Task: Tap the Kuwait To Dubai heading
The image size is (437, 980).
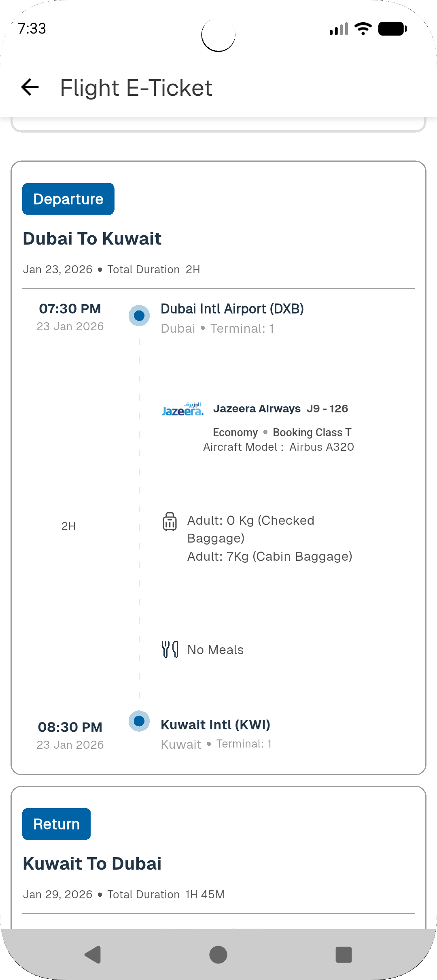Action: (x=92, y=864)
